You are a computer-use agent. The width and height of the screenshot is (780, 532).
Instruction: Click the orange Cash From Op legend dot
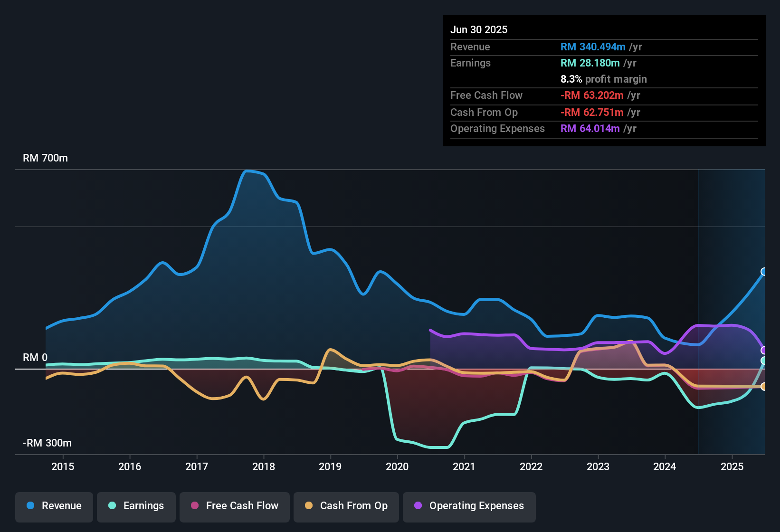point(309,506)
